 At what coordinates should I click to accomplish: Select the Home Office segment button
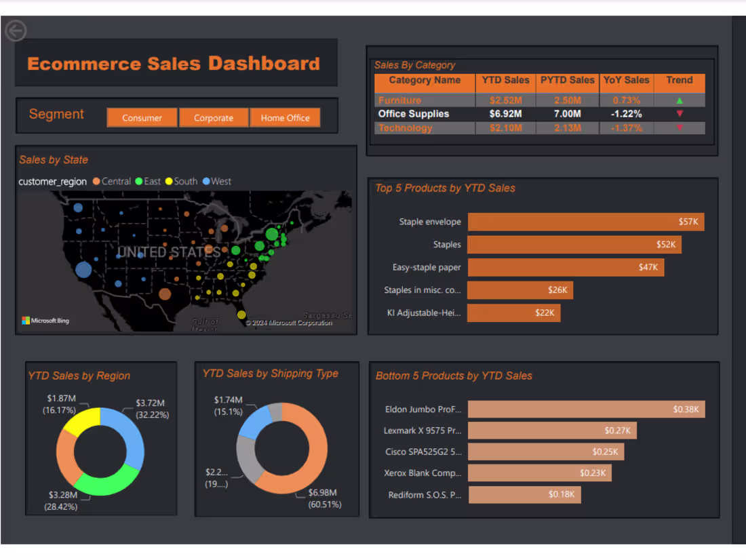click(286, 117)
